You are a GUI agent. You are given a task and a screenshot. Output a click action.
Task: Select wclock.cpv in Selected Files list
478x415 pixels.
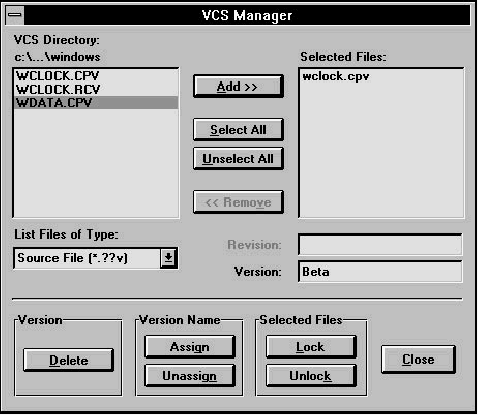[336, 76]
